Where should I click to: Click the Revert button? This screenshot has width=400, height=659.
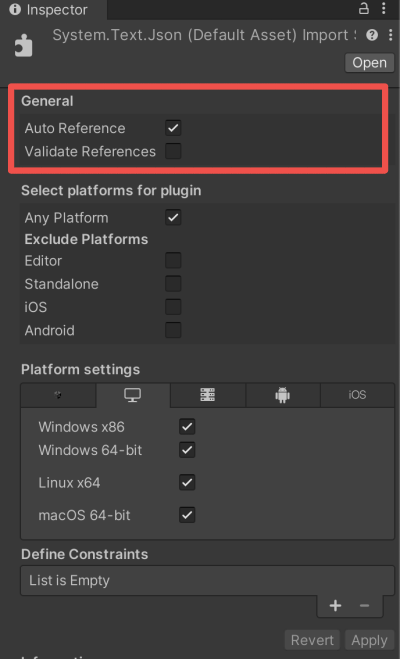point(312,640)
